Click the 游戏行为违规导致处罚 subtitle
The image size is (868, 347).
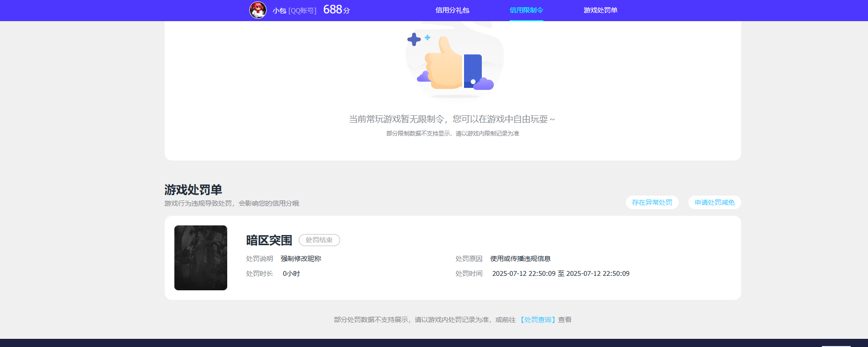(232, 203)
